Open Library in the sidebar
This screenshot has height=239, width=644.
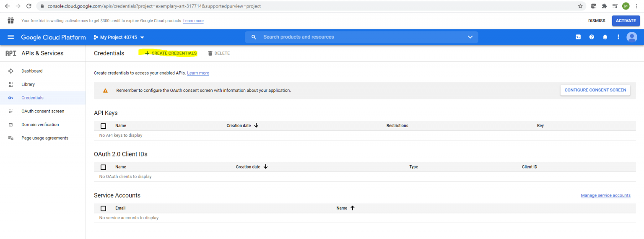(28, 84)
